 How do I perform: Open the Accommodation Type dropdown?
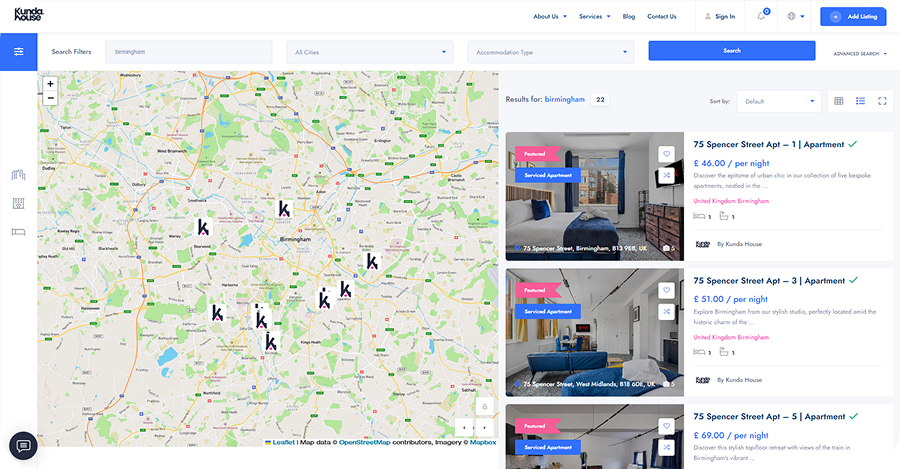551,52
